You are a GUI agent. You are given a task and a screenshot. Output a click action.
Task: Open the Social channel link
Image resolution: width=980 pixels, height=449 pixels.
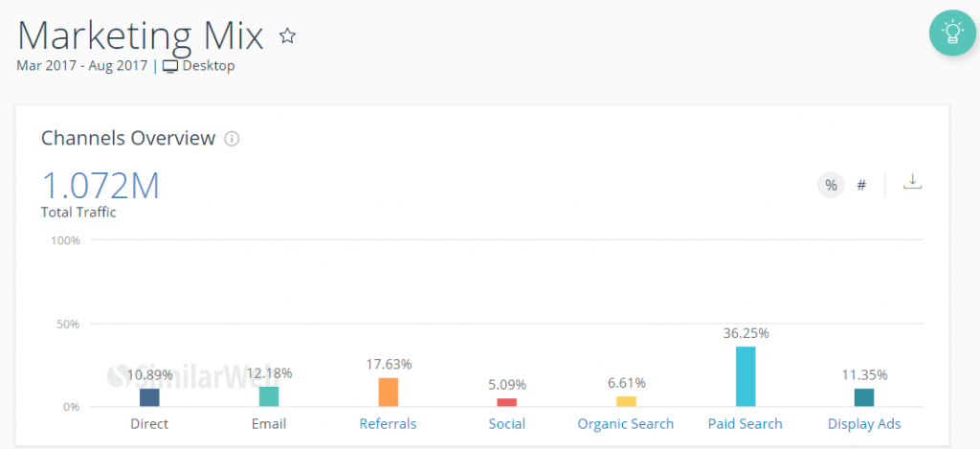[506, 423]
